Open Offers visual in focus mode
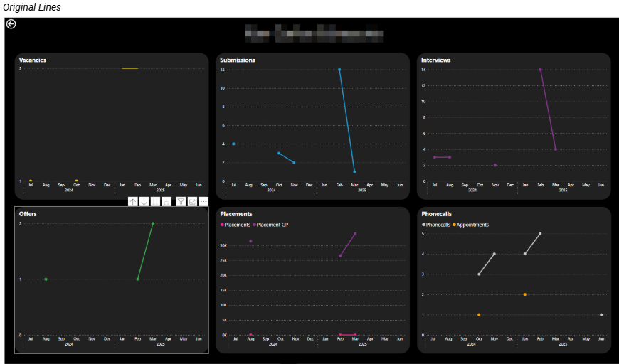Screen dimensions: 619x364 coord(192,201)
